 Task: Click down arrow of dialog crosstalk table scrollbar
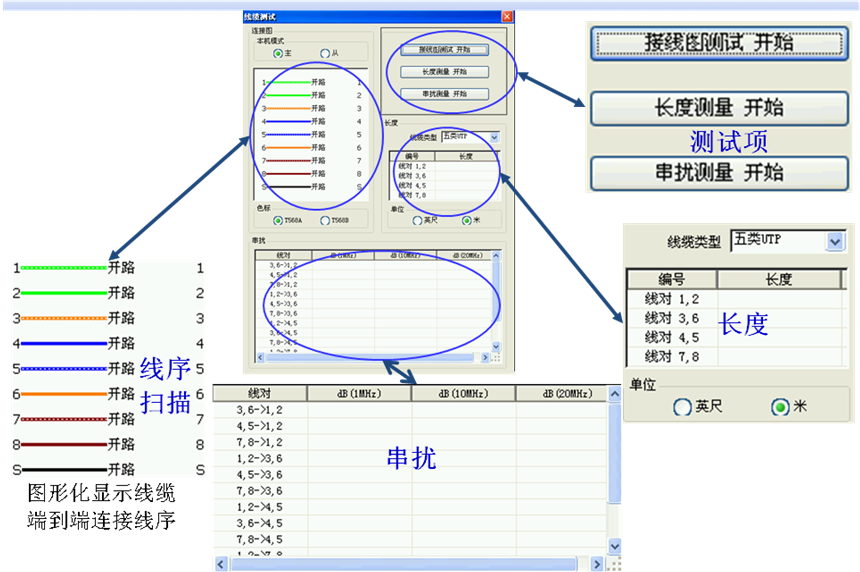(495, 347)
